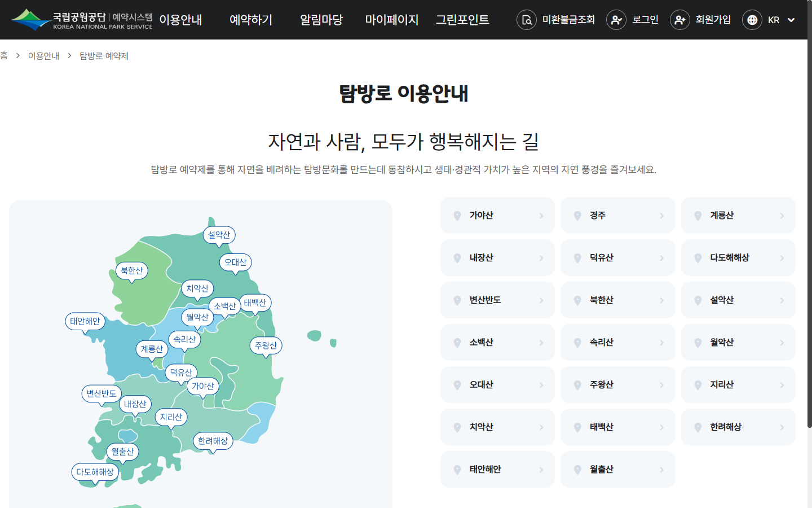Select the 설악산 map pin label
Viewport: 812px width, 508px height.
(x=219, y=235)
